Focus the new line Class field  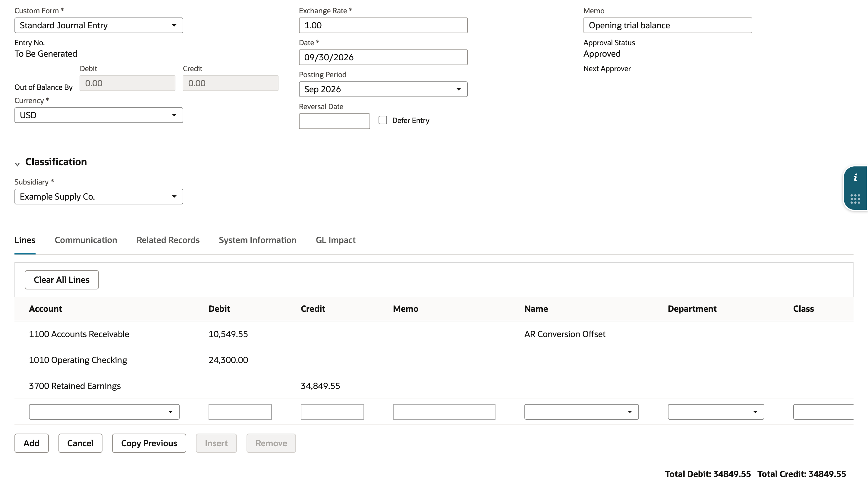823,412
